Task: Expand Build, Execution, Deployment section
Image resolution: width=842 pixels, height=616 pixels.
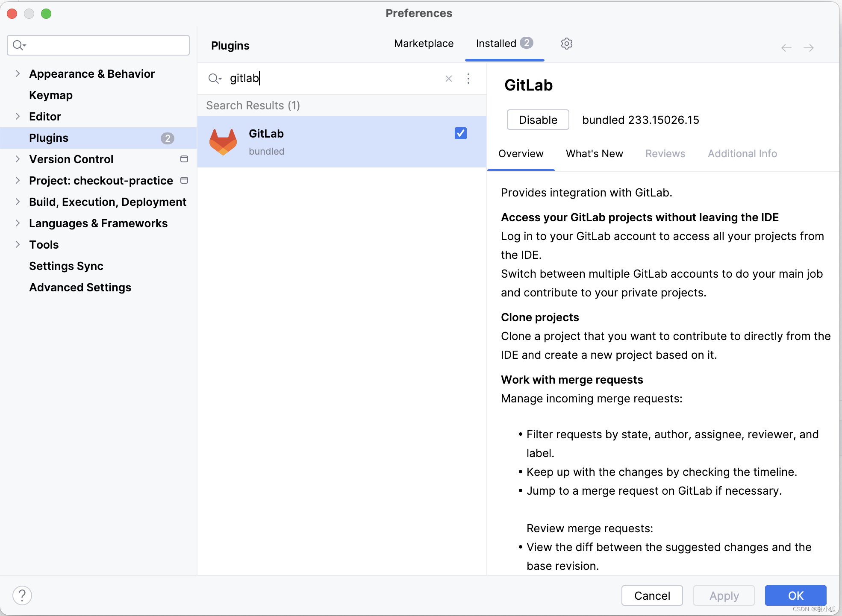Action: [18, 202]
